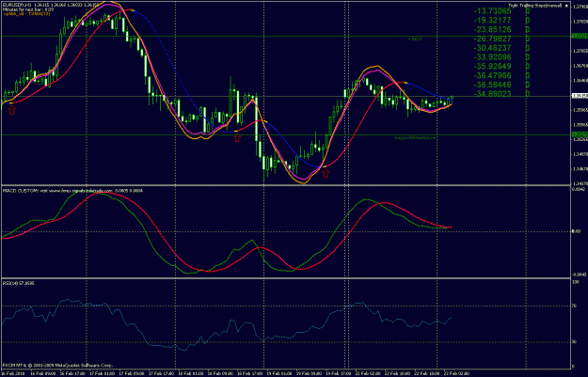Select the value -23.85126
The image size is (588, 377).
[x=492, y=29]
